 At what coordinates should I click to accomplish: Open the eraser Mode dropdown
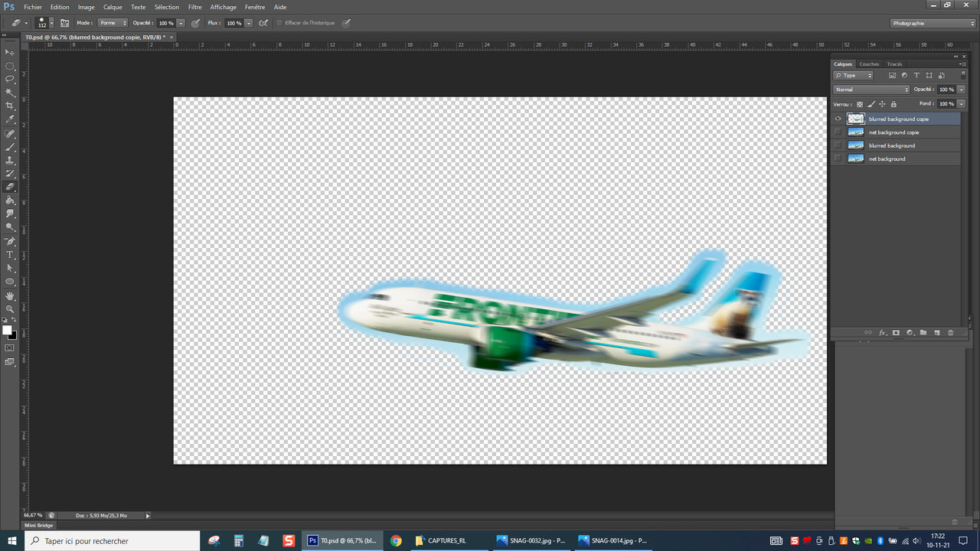tap(113, 23)
